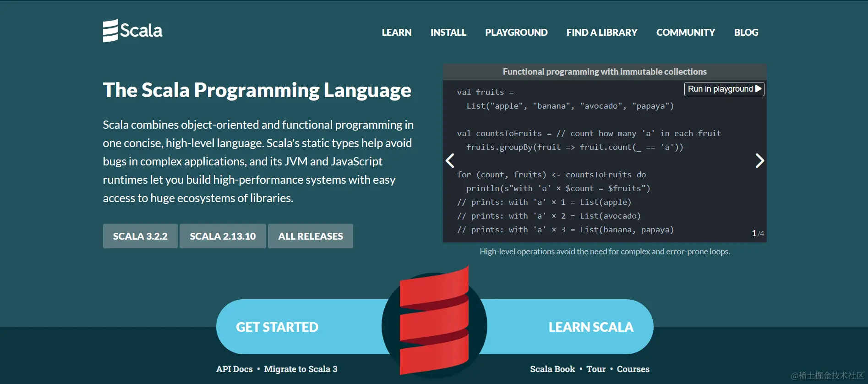Image resolution: width=868 pixels, height=384 pixels.
Task: Click the code example title about immutable collections
Action: point(605,71)
